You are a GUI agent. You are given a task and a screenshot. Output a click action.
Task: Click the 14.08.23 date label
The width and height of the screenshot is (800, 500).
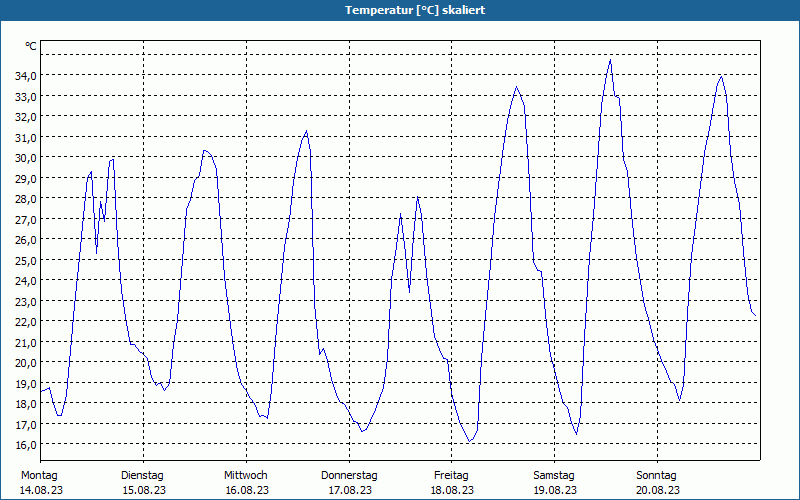point(41,490)
